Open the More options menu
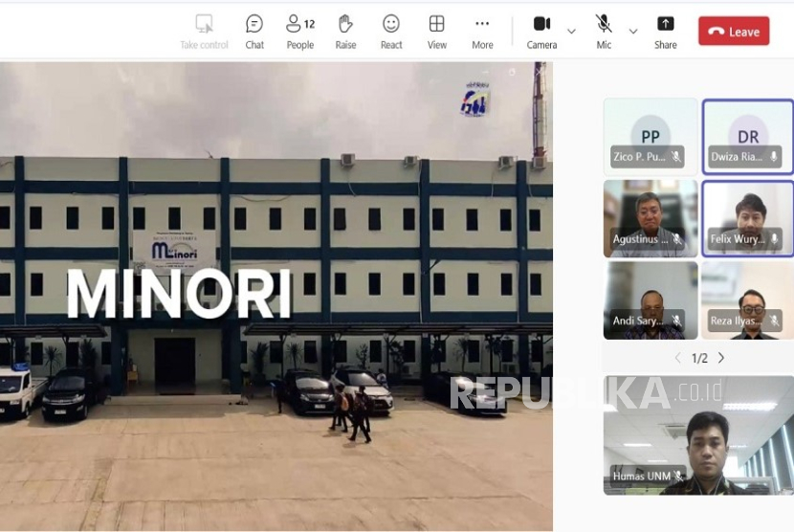 482,32
